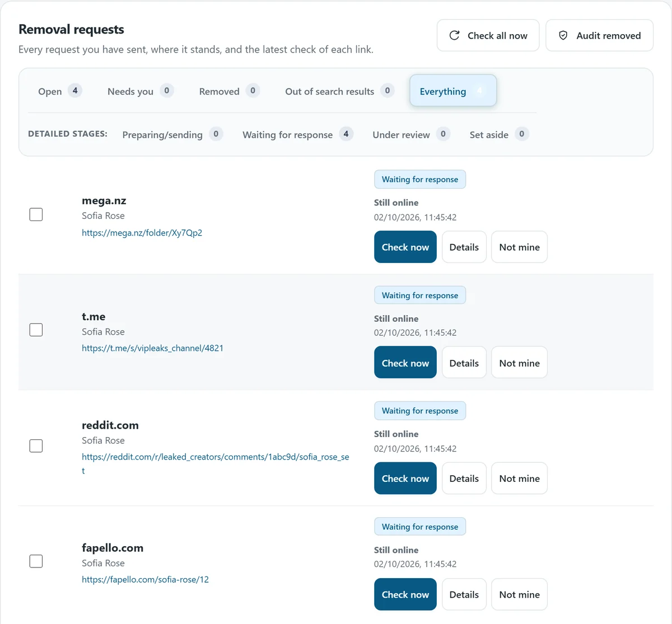Select the Everything tab
This screenshot has width=672, height=624.
pos(453,91)
